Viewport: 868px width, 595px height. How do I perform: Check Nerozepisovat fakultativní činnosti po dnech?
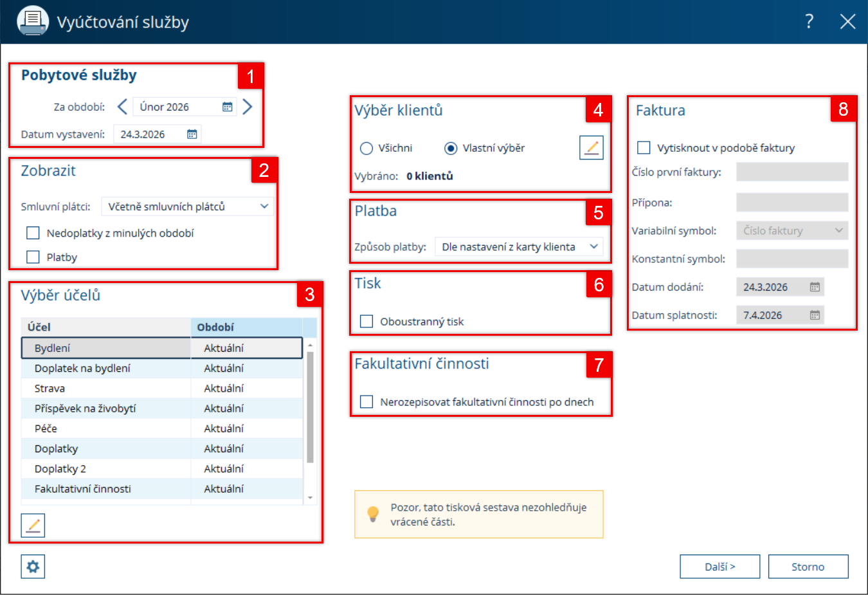tap(366, 401)
